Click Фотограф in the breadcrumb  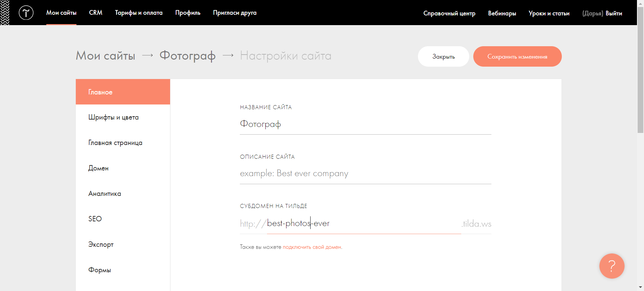pyautogui.click(x=187, y=56)
